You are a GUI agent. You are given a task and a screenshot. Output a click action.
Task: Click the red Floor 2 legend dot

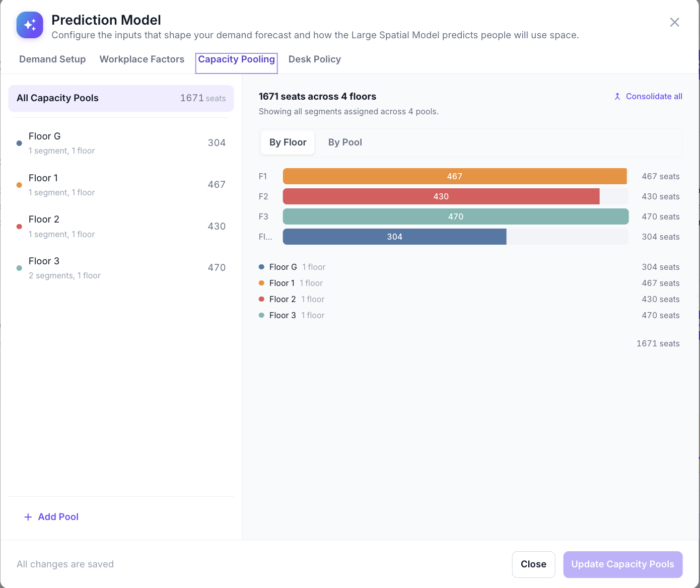pyautogui.click(x=261, y=299)
